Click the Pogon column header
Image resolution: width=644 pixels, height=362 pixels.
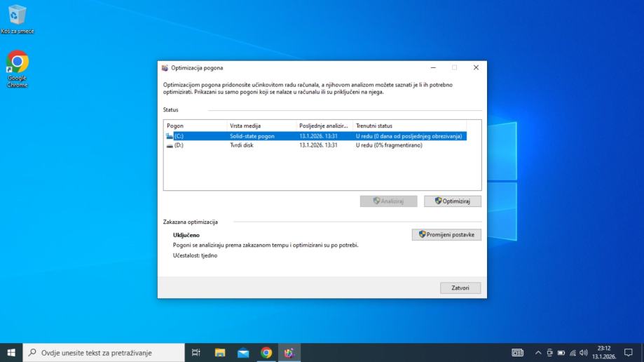coord(195,126)
